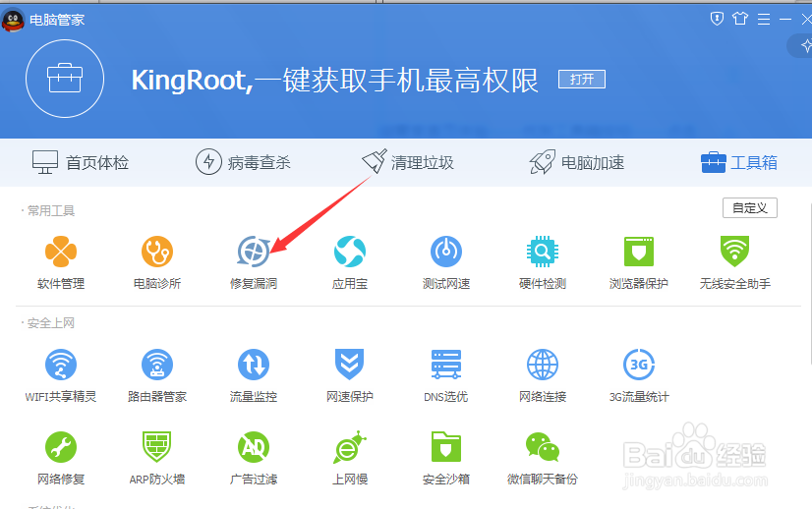
Task: Open 浏览器保护 browser protection
Action: click(639, 262)
